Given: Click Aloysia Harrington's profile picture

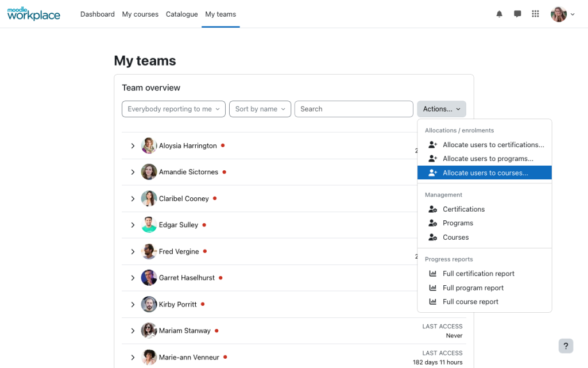Looking at the screenshot, I should point(149,145).
